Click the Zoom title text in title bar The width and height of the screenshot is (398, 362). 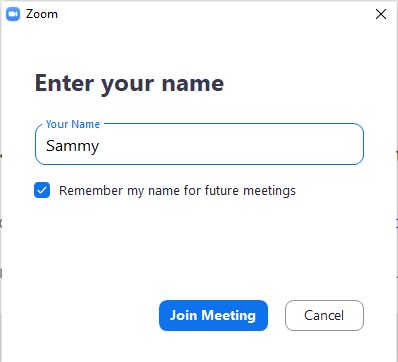[42, 14]
